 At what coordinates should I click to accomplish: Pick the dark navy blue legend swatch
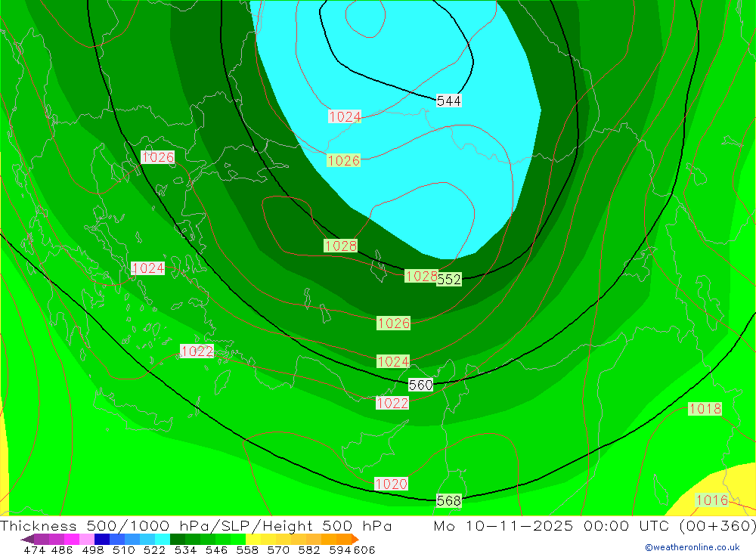tap(102, 539)
